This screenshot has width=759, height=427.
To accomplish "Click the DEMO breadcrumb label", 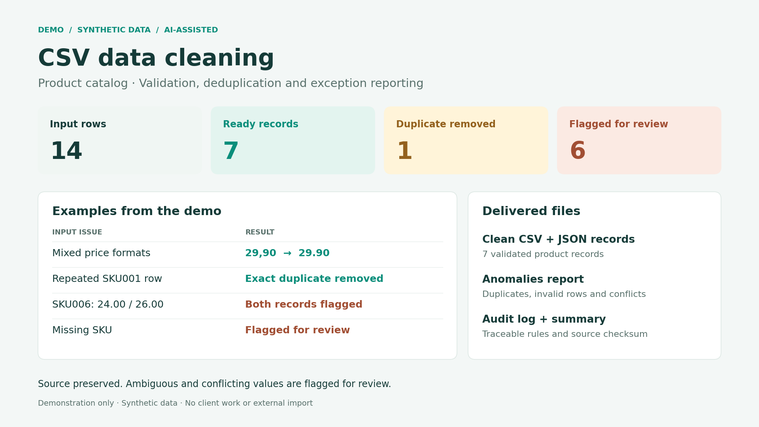I will [x=51, y=30].
